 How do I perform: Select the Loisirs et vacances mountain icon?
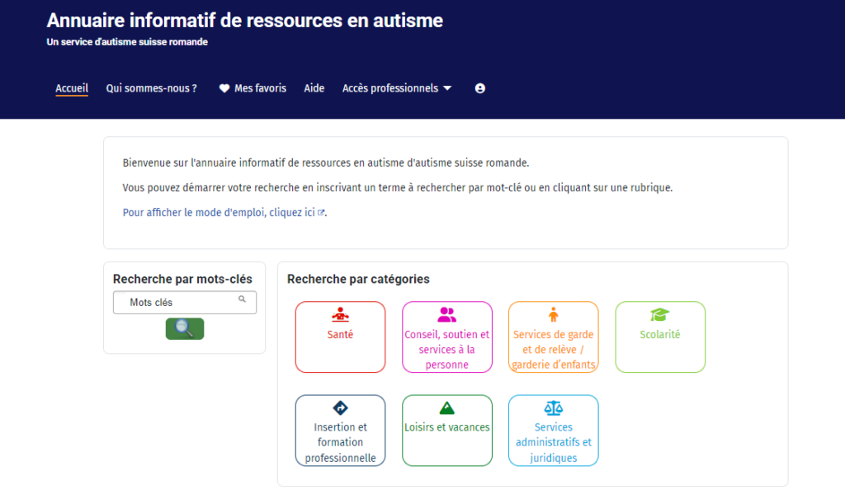pyautogui.click(x=446, y=407)
